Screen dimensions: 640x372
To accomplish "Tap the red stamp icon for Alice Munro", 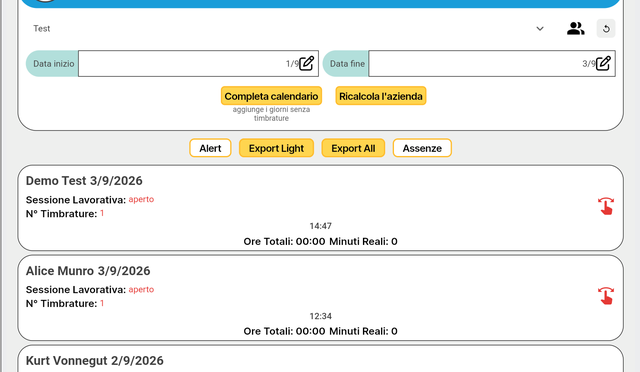I will coord(606,296).
